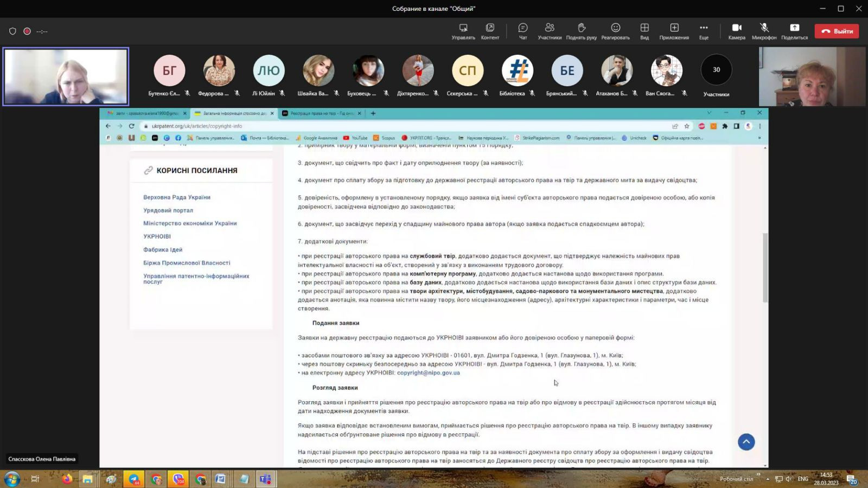
Task: Raise hand with Поднять руку
Action: click(582, 31)
